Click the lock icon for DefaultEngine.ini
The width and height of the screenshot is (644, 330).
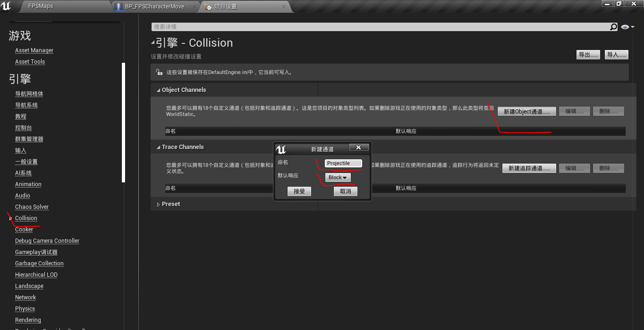(159, 72)
